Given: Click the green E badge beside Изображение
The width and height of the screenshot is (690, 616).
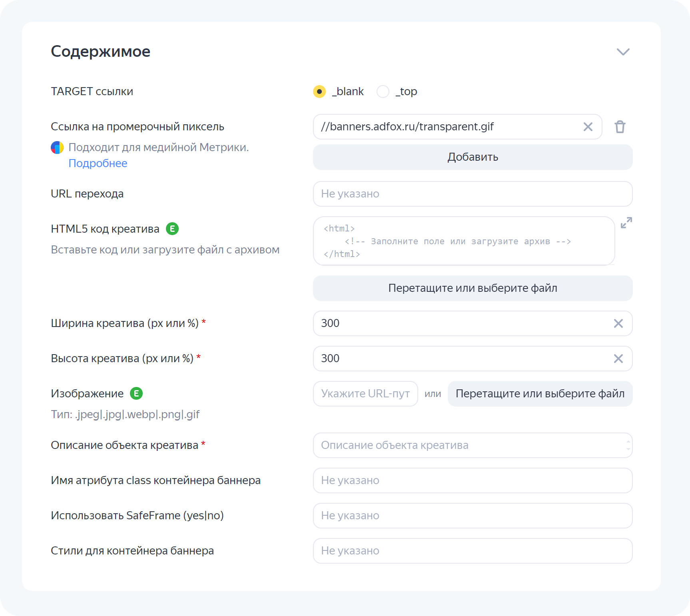Looking at the screenshot, I should click(x=136, y=393).
